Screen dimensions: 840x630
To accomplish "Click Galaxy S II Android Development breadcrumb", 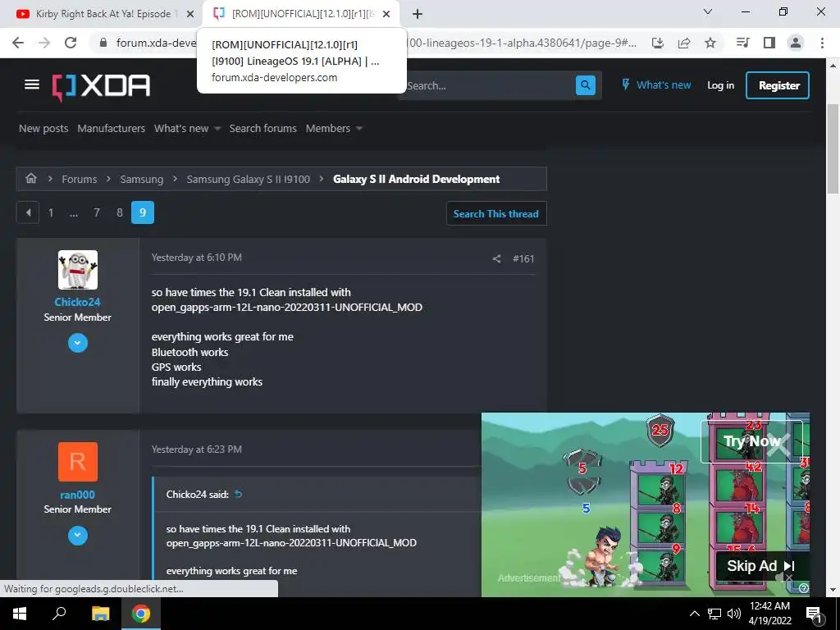I will pos(416,179).
